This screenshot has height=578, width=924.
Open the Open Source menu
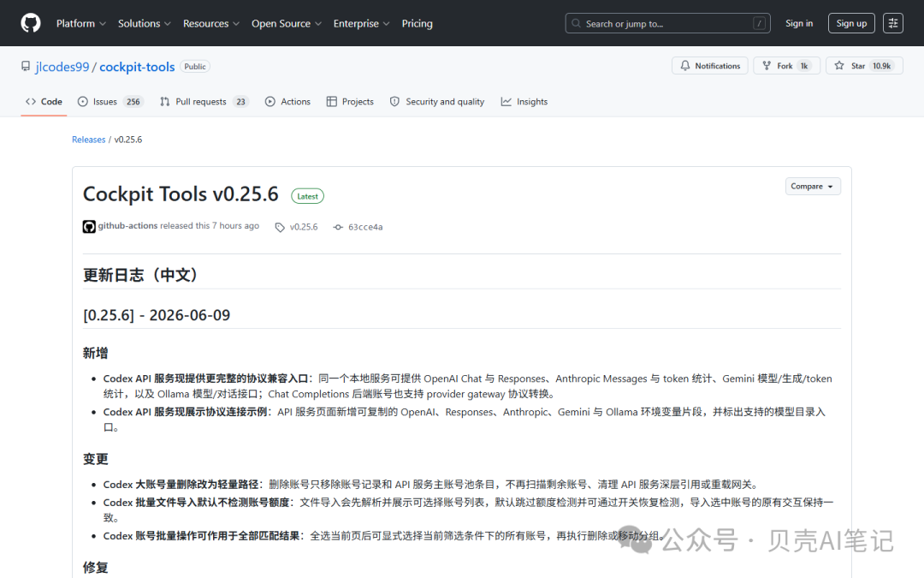click(287, 24)
